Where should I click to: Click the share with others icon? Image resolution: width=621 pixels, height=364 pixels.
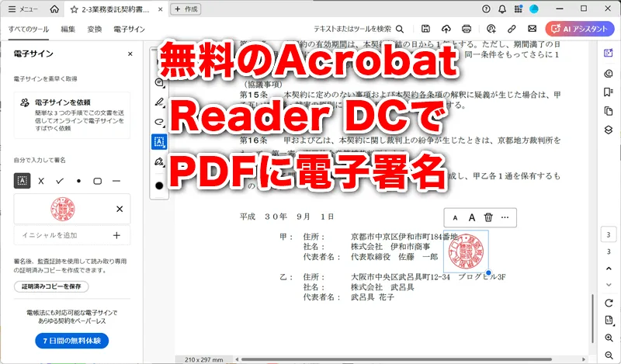point(491,29)
